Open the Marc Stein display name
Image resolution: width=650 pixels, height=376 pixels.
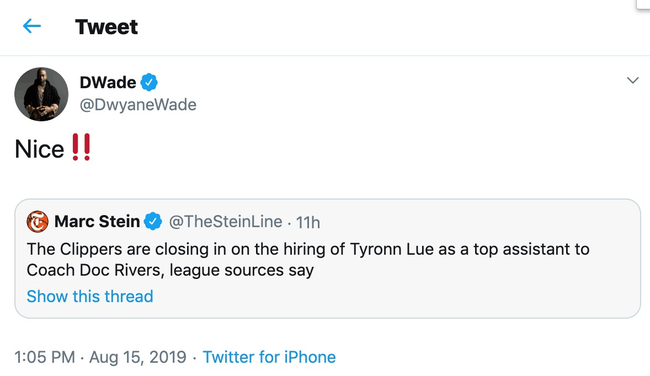97,221
